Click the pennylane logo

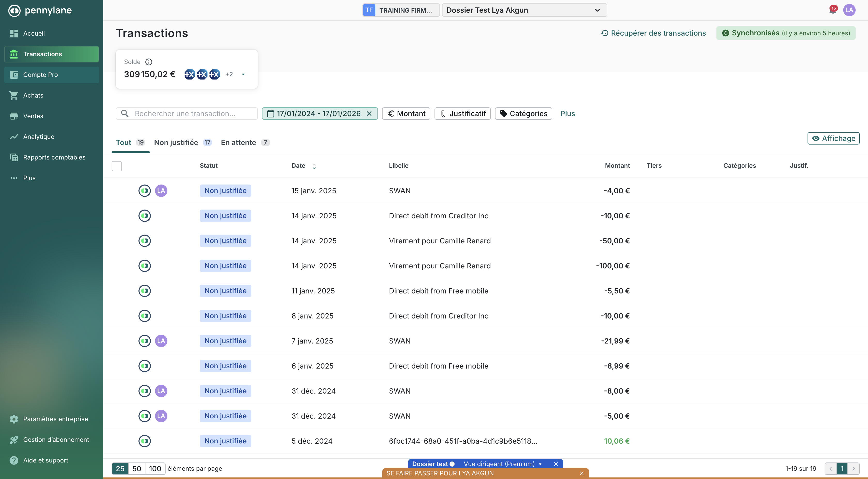pyautogui.click(x=40, y=10)
